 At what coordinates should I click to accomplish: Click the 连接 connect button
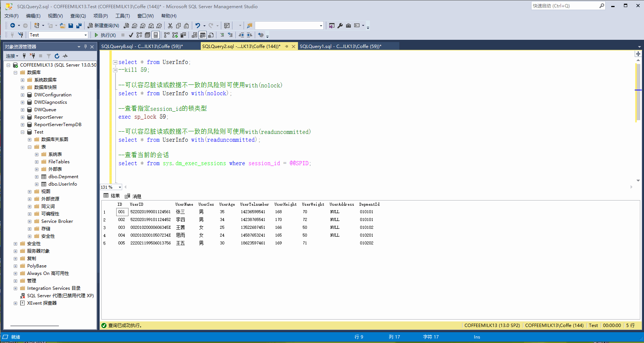pos(11,56)
